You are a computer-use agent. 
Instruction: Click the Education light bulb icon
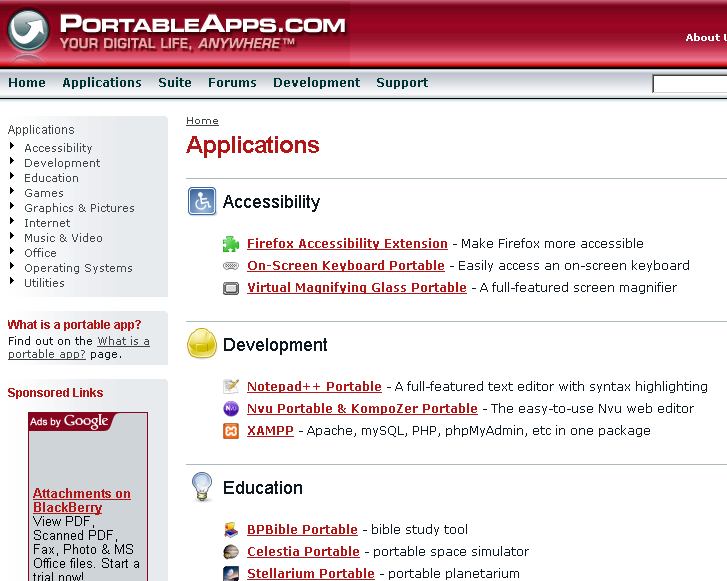pyautogui.click(x=202, y=486)
